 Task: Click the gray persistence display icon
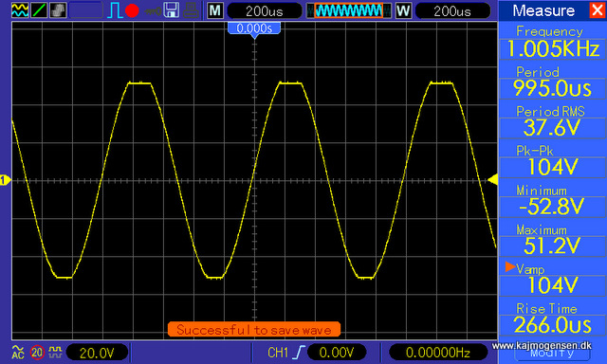[x=58, y=10]
